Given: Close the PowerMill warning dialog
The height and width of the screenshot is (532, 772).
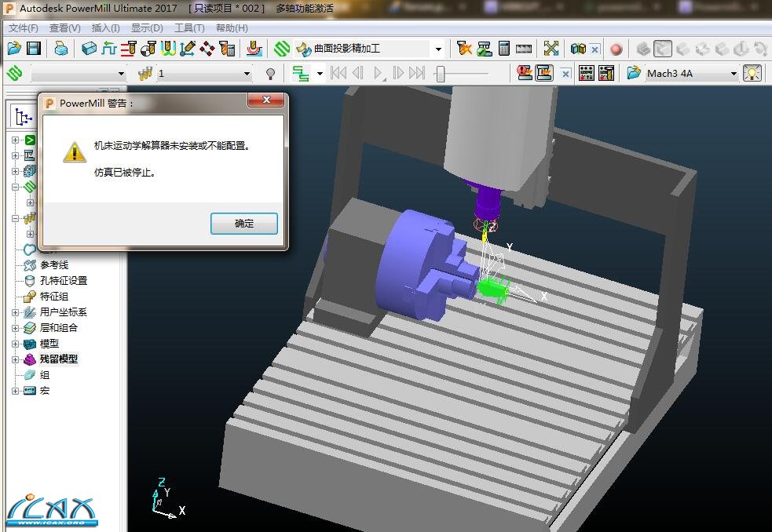Looking at the screenshot, I should coord(266,100).
